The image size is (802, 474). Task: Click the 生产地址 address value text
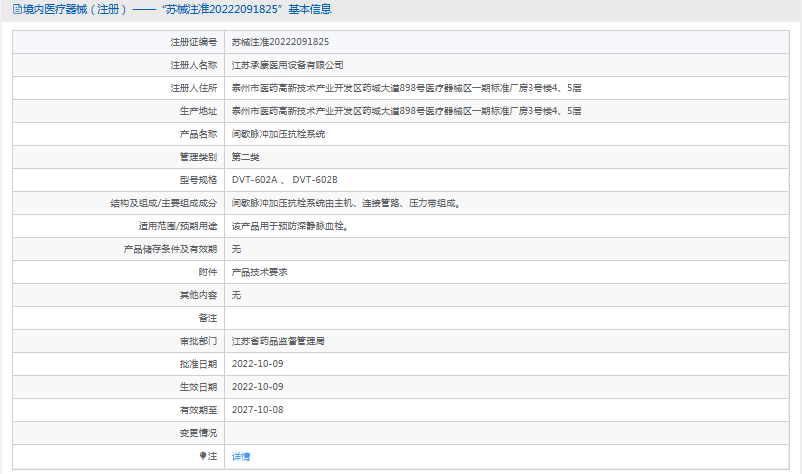coord(407,111)
